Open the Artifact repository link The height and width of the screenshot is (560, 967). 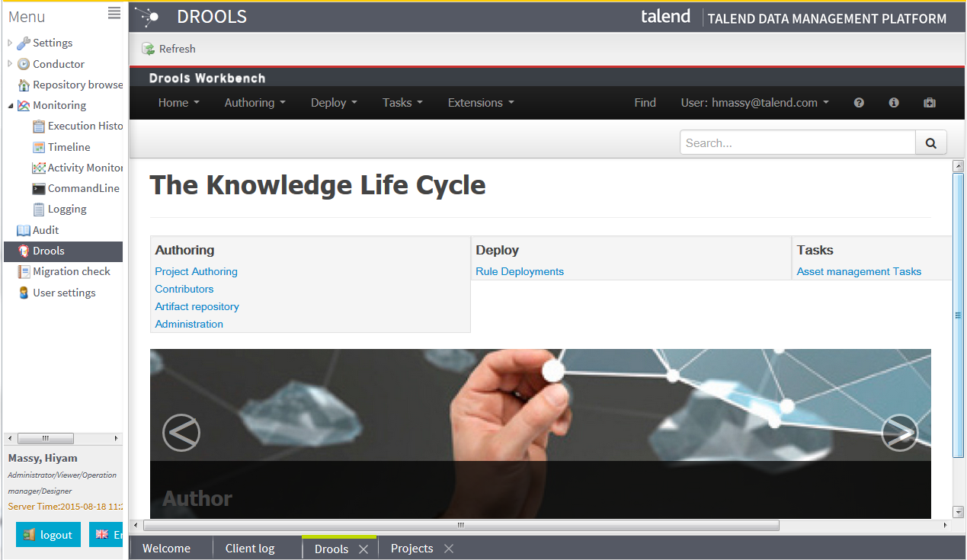pos(197,306)
